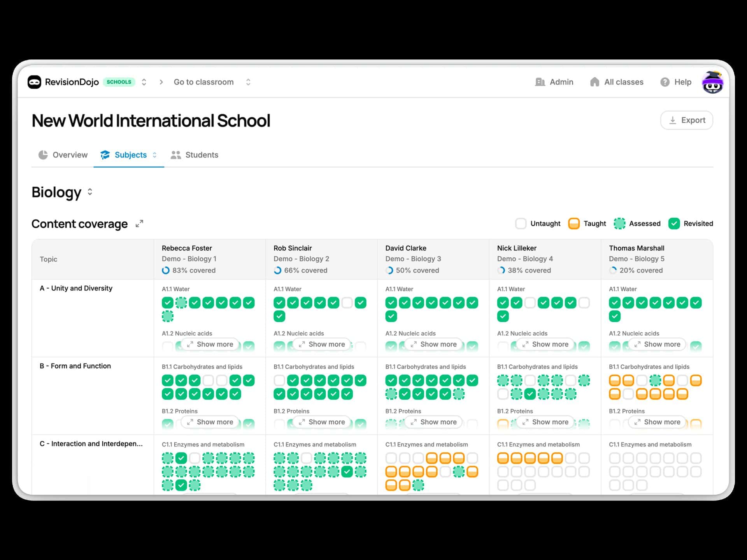The width and height of the screenshot is (747, 560).
Task: Open the Admin section icon
Action: (x=541, y=82)
